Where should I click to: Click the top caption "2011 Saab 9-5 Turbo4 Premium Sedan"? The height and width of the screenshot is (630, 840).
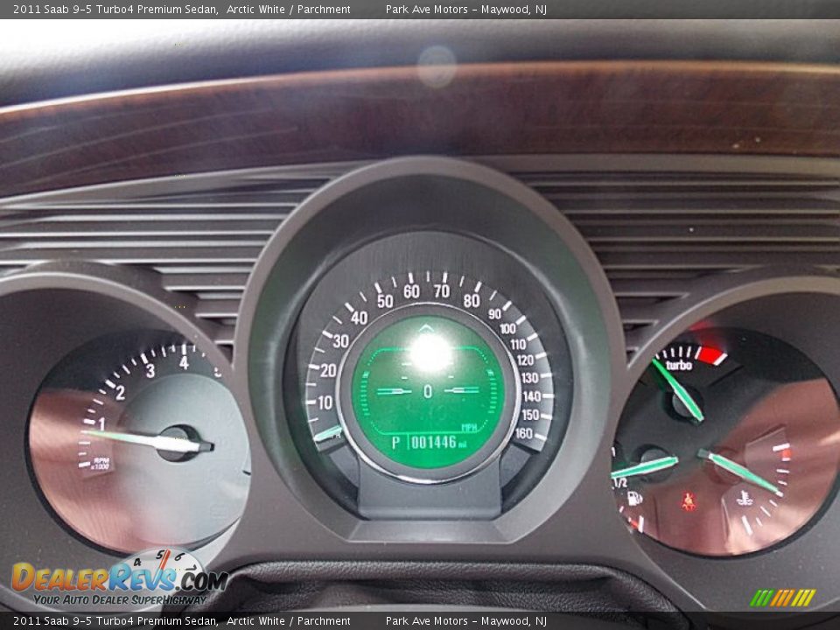pyautogui.click(x=115, y=9)
